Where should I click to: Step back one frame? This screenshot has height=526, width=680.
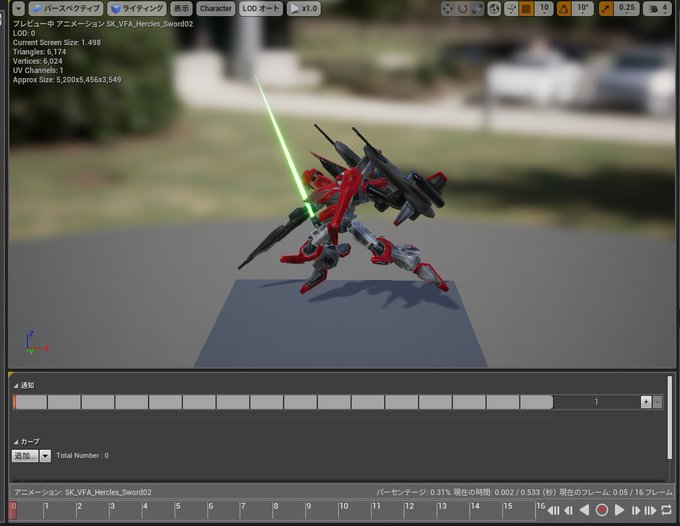pos(569,510)
